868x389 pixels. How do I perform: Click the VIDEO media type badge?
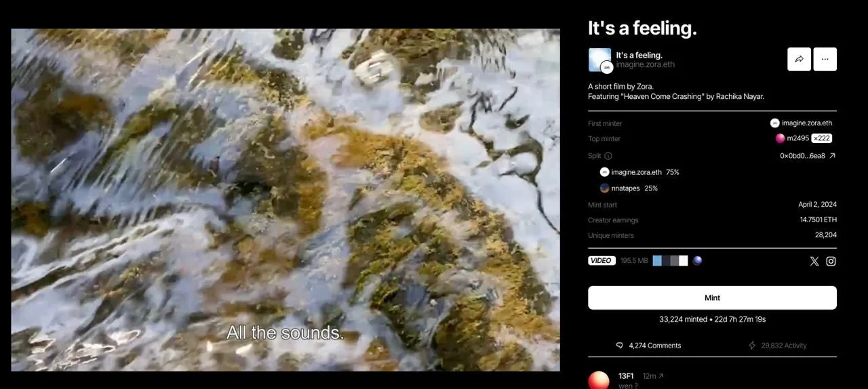point(601,261)
